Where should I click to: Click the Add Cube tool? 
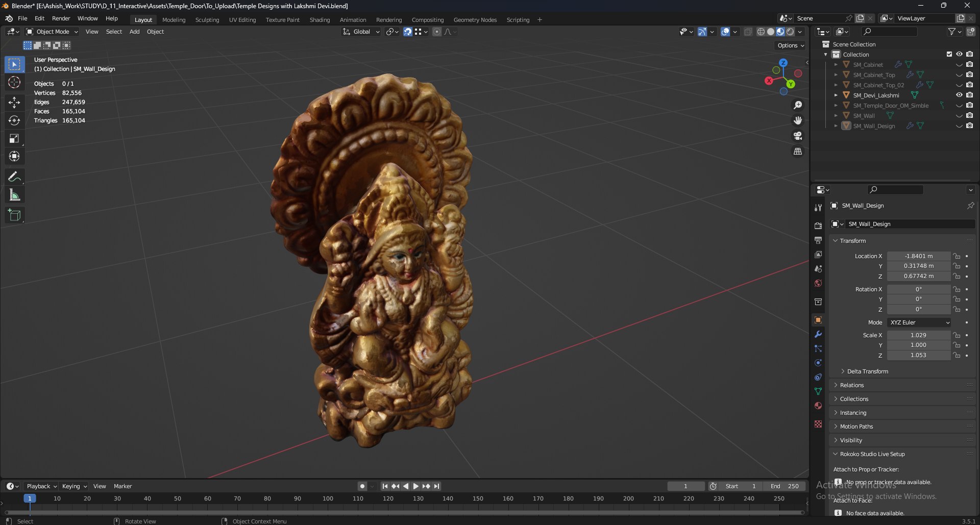click(x=14, y=215)
